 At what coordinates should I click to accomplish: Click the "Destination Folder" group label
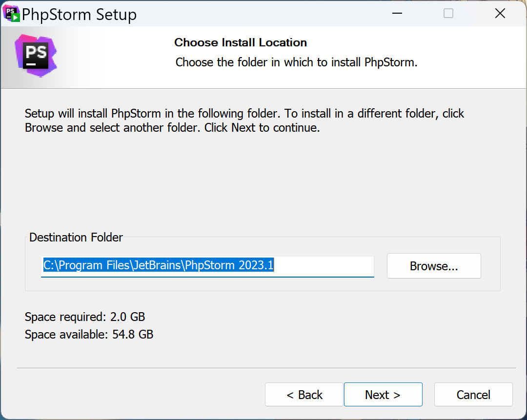76,238
